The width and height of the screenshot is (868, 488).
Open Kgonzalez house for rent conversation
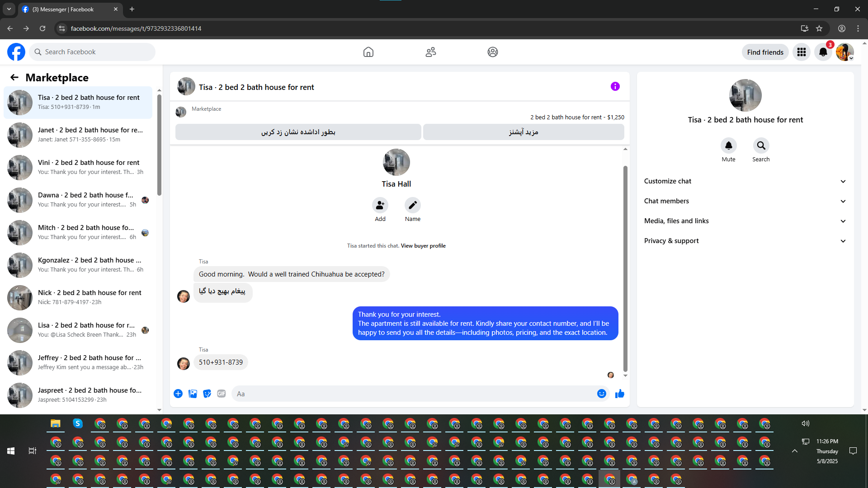78,265
